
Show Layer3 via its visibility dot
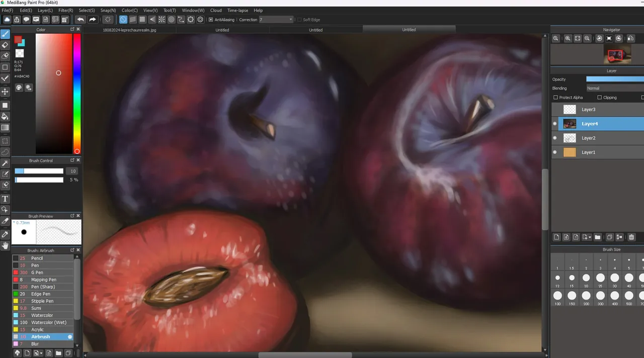pos(555,109)
